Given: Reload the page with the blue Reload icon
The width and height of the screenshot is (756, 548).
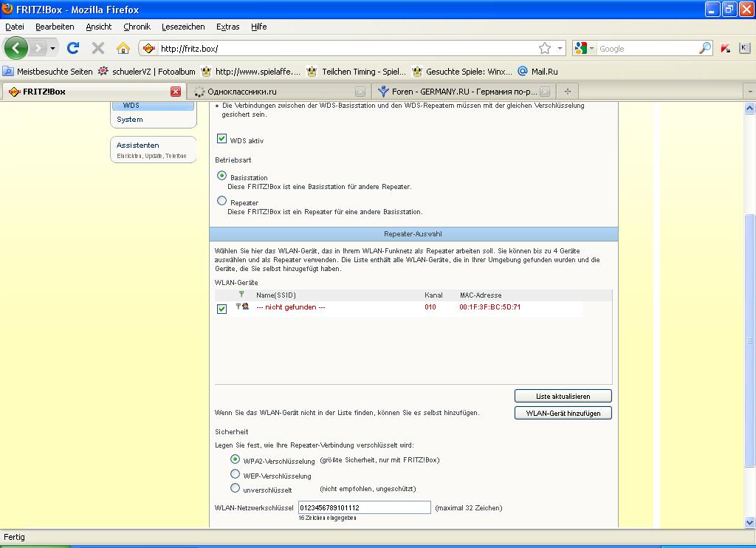Looking at the screenshot, I should pyautogui.click(x=73, y=48).
